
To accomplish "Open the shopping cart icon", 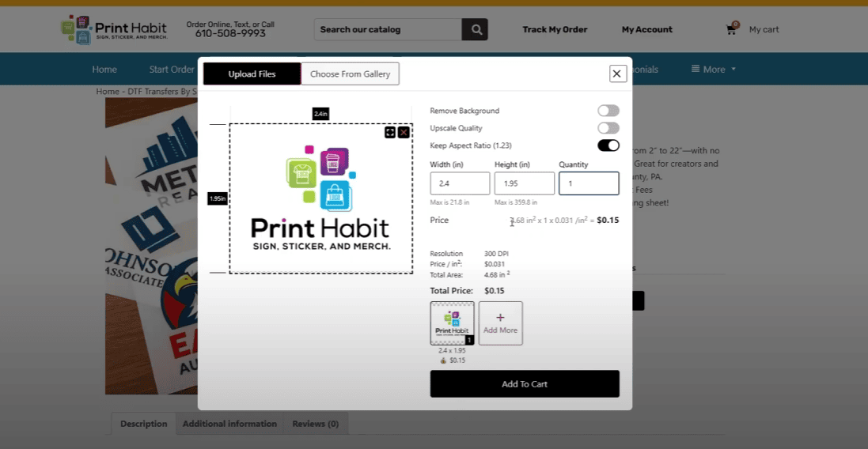I will tap(731, 29).
